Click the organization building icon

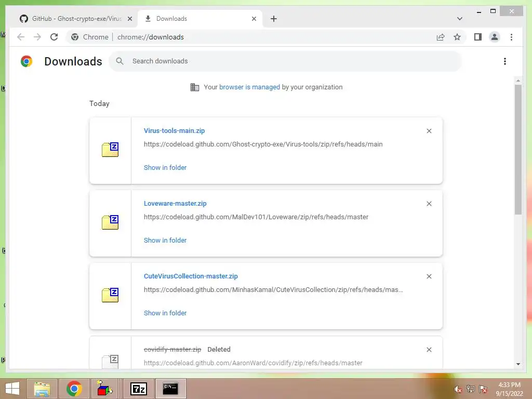coord(194,87)
